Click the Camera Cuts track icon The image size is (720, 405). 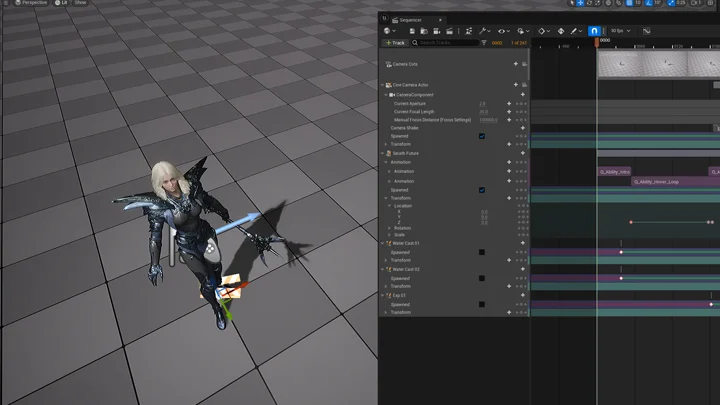pos(388,64)
